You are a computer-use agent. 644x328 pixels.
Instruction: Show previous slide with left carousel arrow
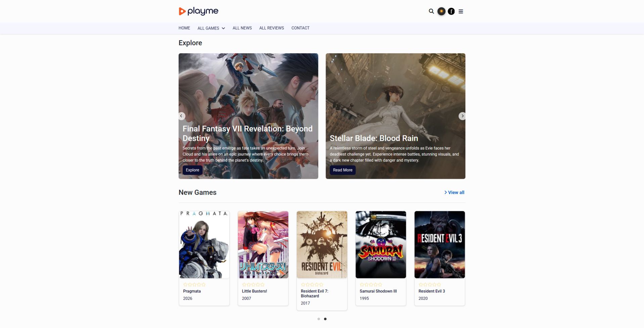[x=181, y=116]
